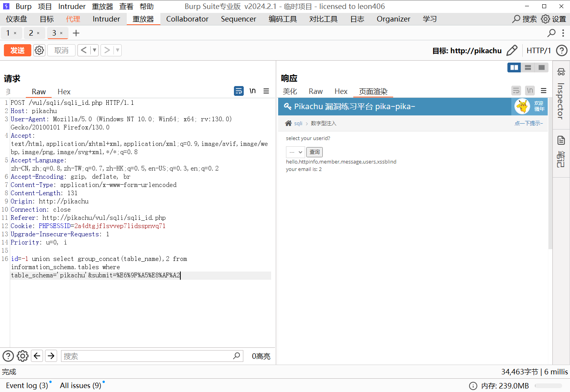Click the 查询 query button
570x392 pixels.
coord(315,152)
